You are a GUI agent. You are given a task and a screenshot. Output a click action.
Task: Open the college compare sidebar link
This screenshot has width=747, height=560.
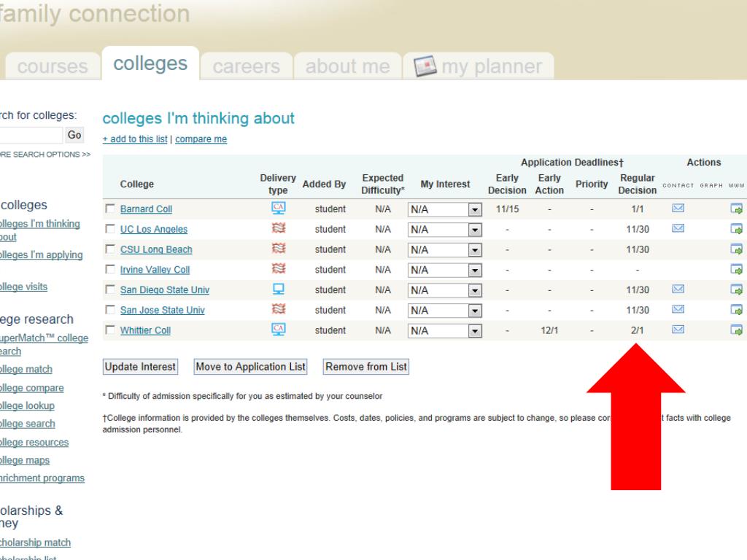point(31,388)
